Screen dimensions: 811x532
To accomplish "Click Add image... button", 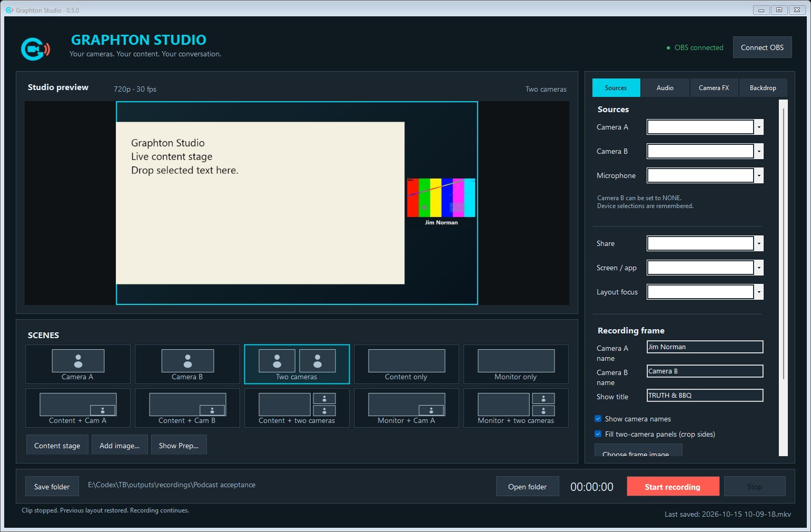I will pyautogui.click(x=120, y=446).
